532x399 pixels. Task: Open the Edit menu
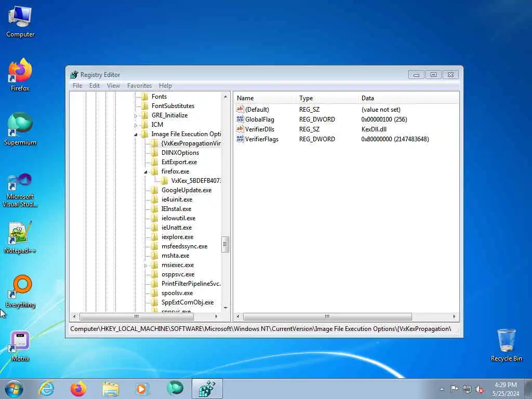tap(95, 86)
